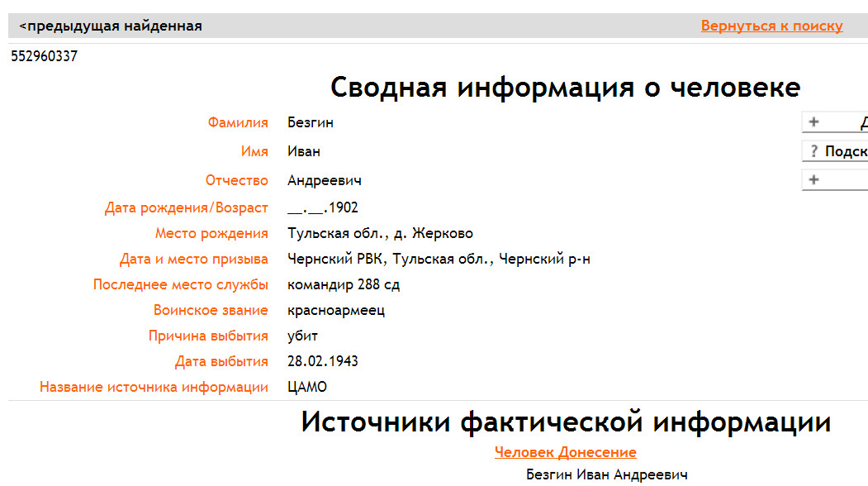The height and width of the screenshot is (486, 868).
Task: Expand the unlabeled plus button below the hint button
Action: pos(813,180)
